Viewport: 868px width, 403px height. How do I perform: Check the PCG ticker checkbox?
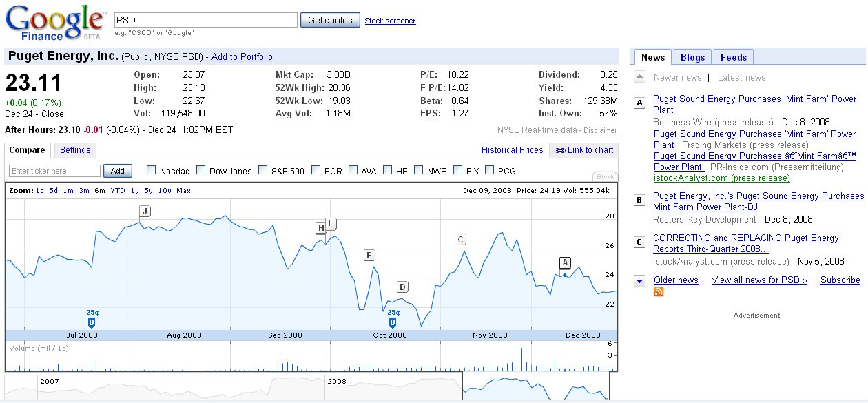(490, 170)
